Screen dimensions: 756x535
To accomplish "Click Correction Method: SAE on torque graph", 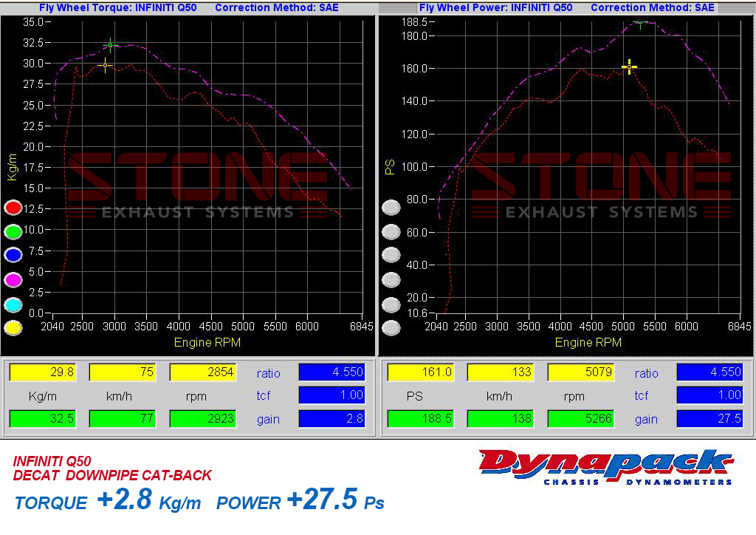I will [x=277, y=7].
